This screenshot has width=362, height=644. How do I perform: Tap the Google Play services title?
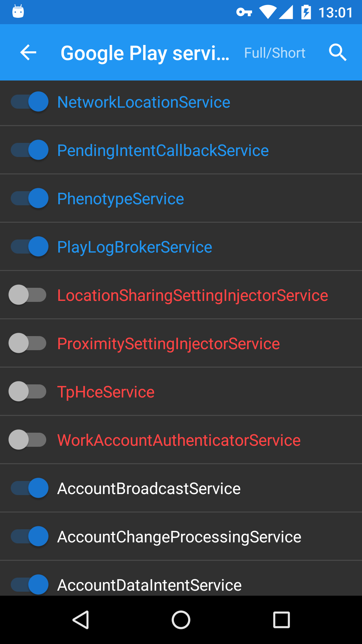click(x=145, y=53)
